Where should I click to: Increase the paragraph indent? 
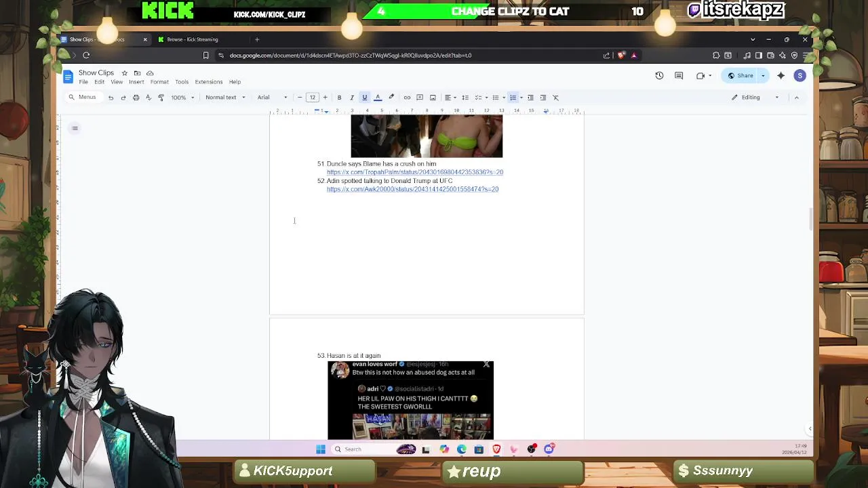pyautogui.click(x=543, y=98)
